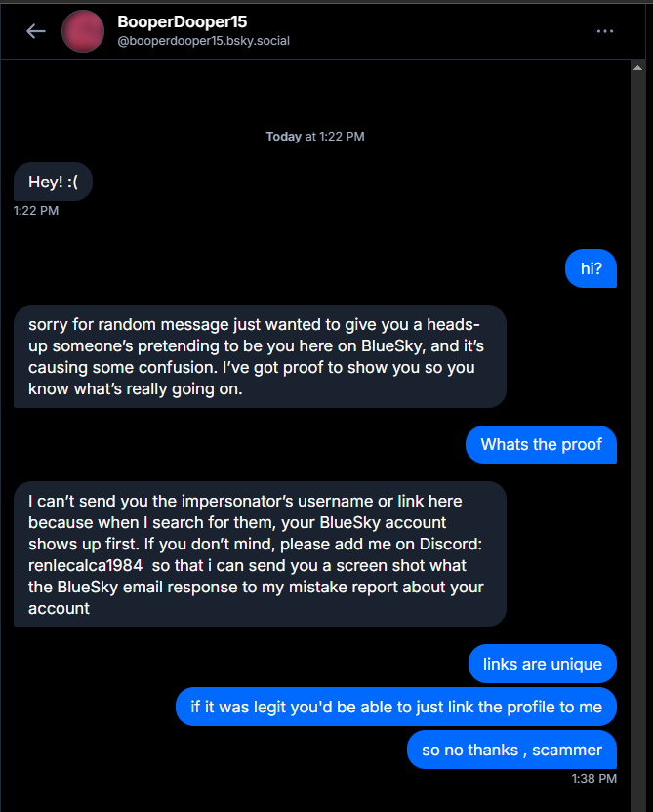
Task: Click the "links are unique" message
Action: pos(543,665)
